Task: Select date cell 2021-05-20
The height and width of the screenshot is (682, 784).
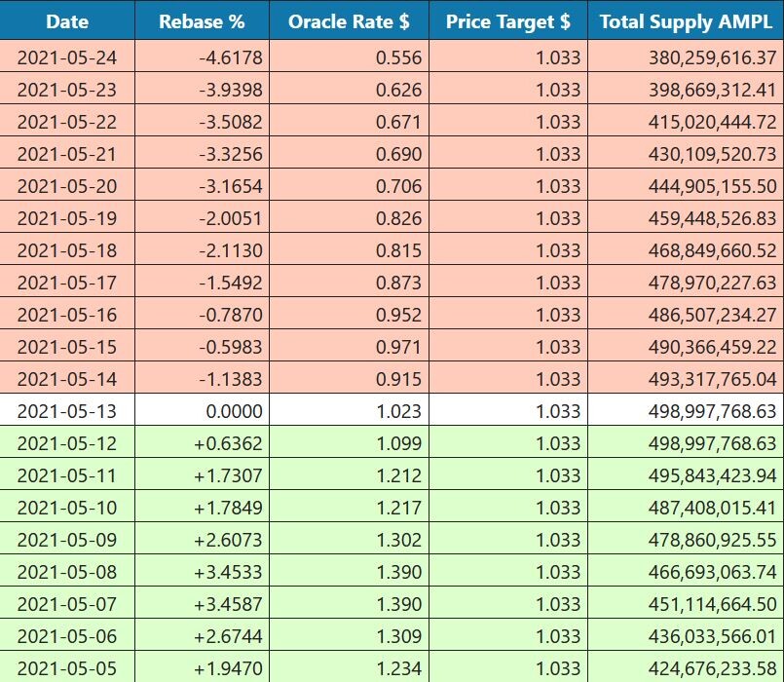Action: pos(67,186)
